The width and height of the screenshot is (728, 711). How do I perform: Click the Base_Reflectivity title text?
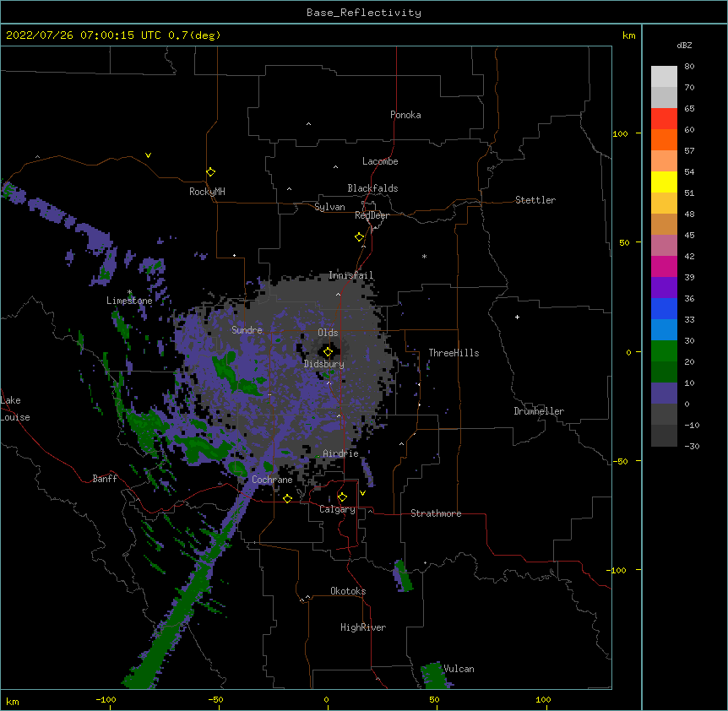coord(364,13)
